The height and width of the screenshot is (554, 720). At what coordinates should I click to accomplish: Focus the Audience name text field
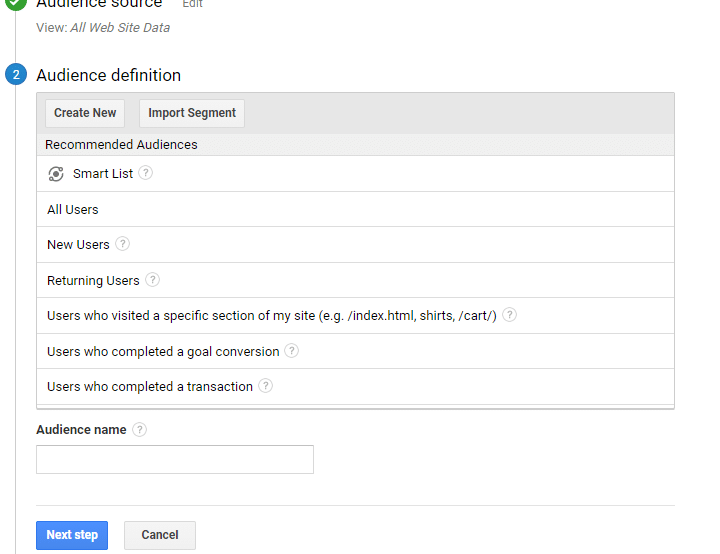pyautogui.click(x=175, y=460)
